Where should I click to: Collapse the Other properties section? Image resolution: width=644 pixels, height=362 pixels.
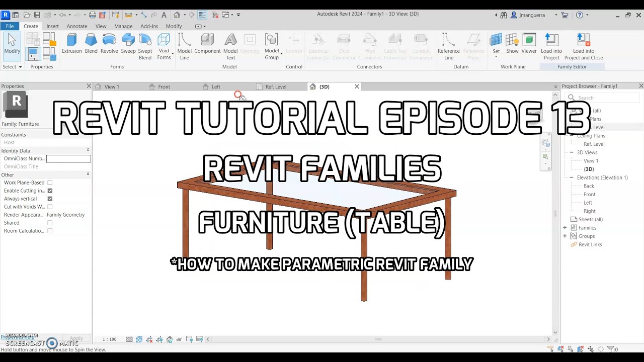coord(88,174)
